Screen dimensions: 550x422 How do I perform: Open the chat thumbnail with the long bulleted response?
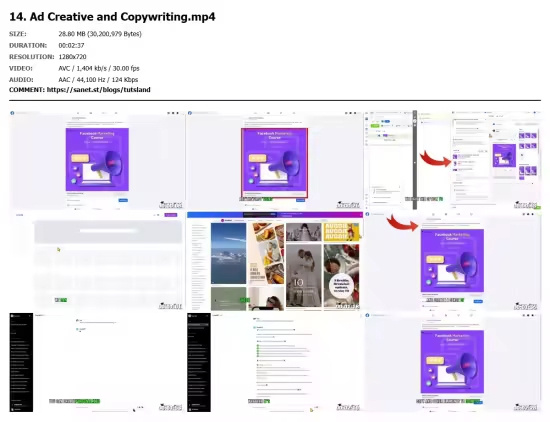(275, 362)
